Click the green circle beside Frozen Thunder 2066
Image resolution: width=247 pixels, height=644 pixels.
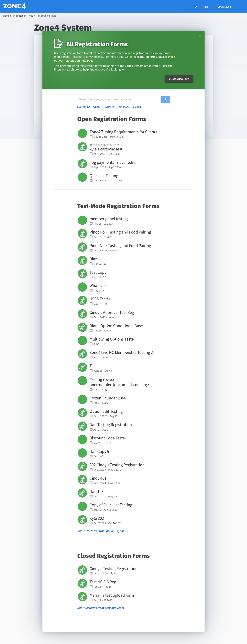coord(82,399)
